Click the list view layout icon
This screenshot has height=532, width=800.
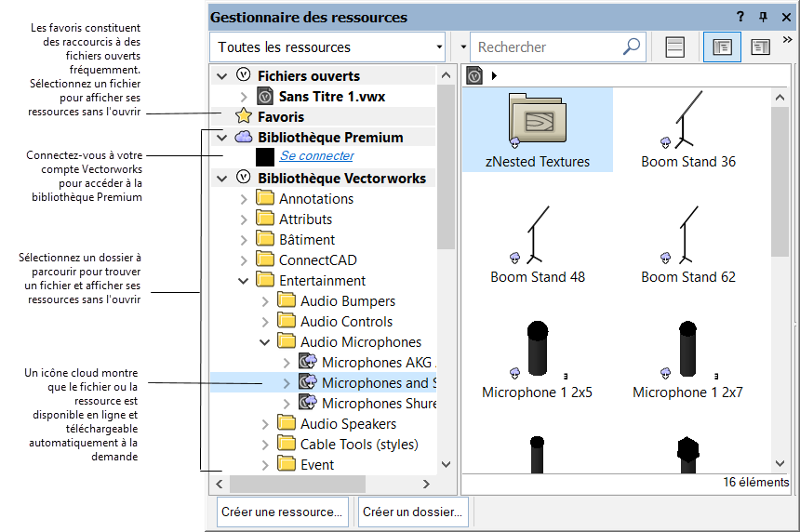(x=676, y=47)
